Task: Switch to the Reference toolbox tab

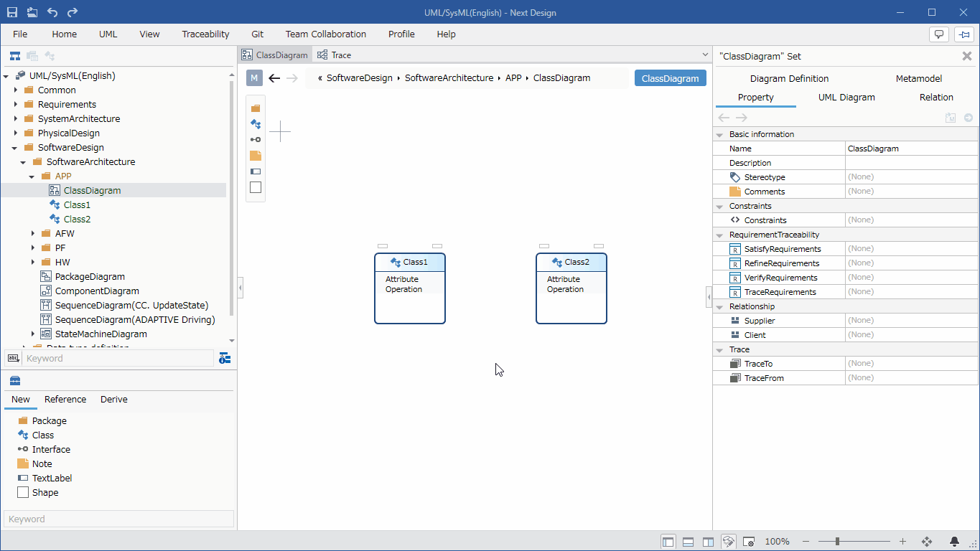Action: point(65,400)
